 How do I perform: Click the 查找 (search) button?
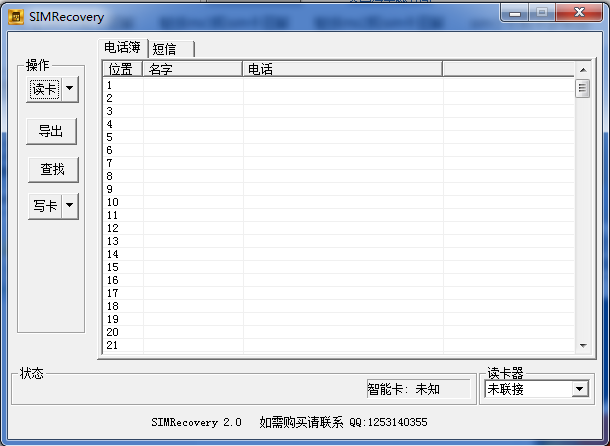(x=52, y=169)
